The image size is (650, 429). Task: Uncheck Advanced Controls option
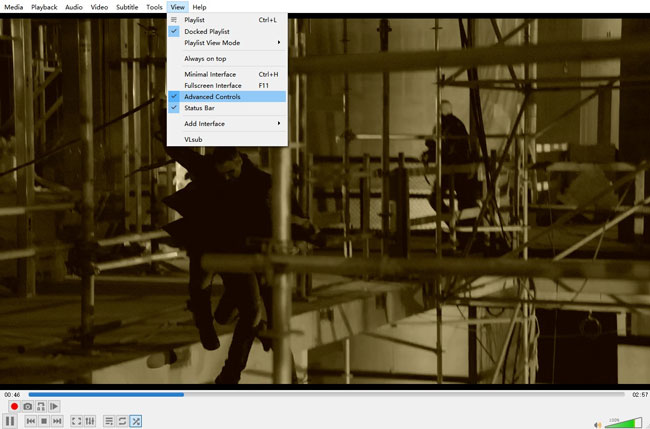tap(227, 97)
